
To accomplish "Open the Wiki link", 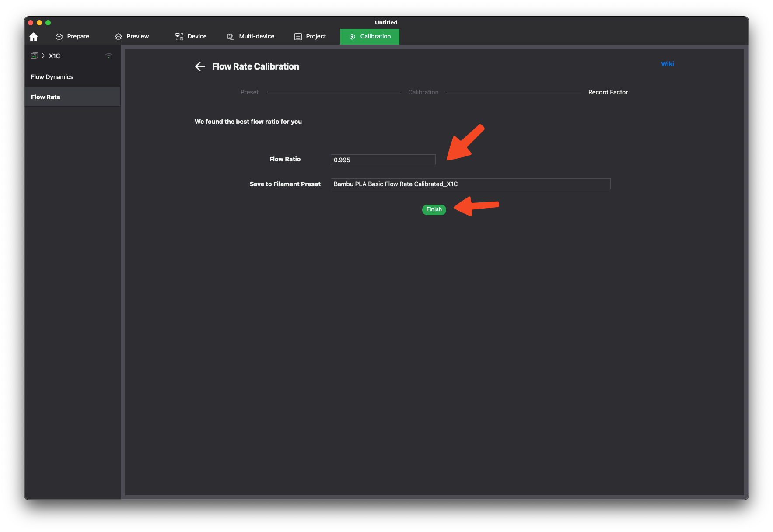I will 667,64.
